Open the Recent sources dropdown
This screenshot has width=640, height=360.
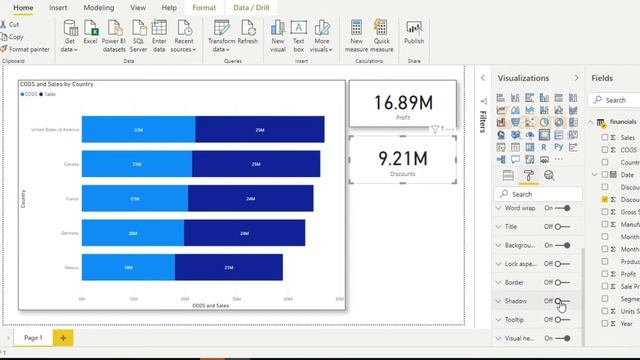[x=183, y=36]
